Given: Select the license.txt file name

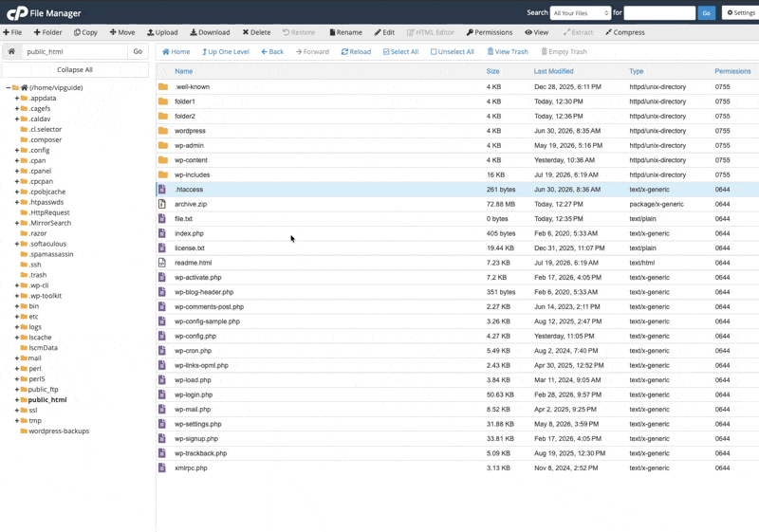Looking at the screenshot, I should [x=189, y=248].
